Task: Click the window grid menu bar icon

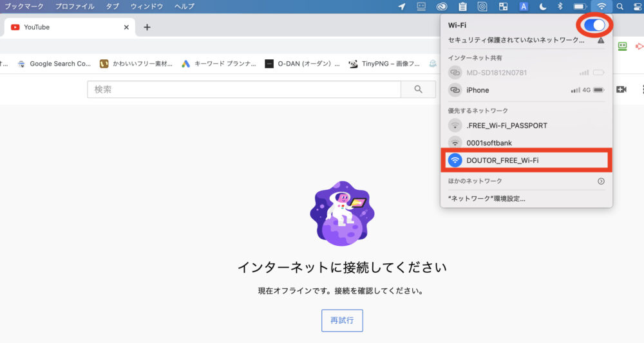Action: pos(503,6)
